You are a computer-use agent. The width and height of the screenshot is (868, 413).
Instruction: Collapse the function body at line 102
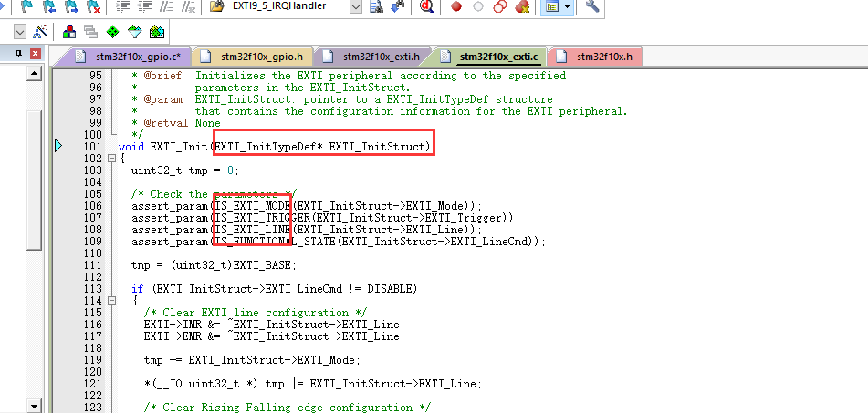point(111,159)
